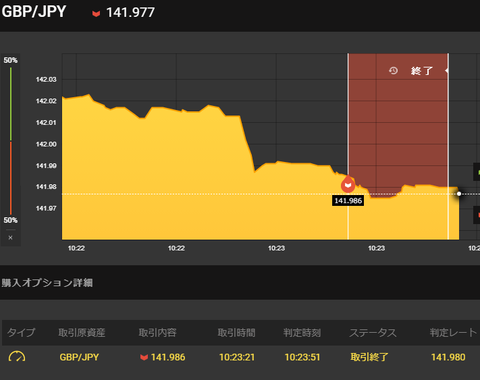Click the lower 50% label on the sentiment bar
The width and height of the screenshot is (480, 380).
tap(10, 220)
